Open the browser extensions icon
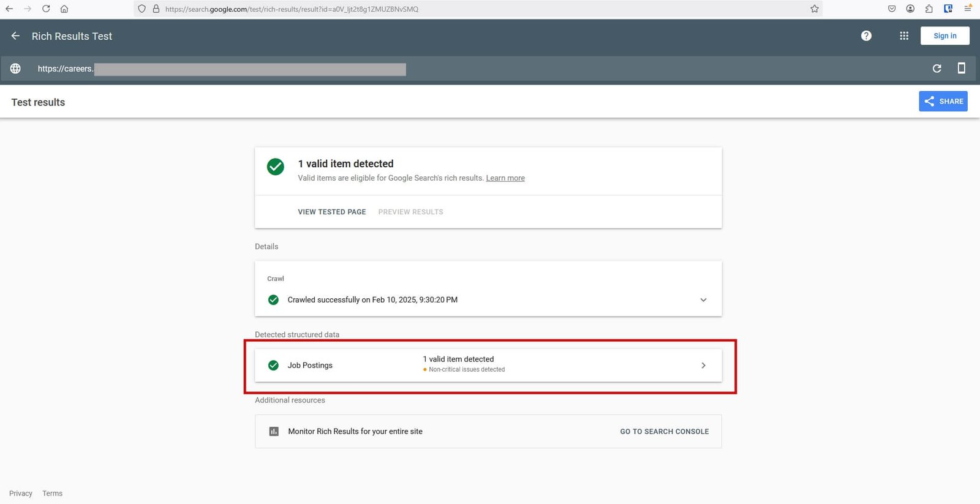Image resolution: width=980 pixels, height=504 pixels. (929, 9)
